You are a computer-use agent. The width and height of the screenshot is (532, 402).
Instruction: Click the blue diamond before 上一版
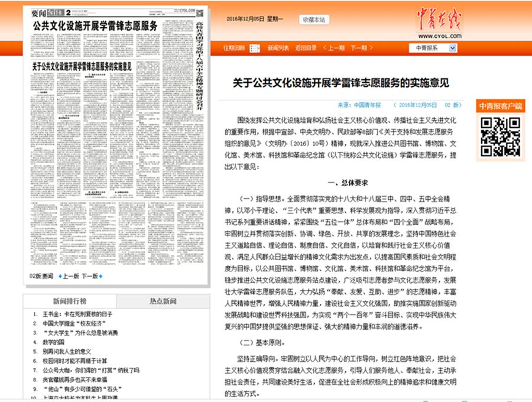60,276
